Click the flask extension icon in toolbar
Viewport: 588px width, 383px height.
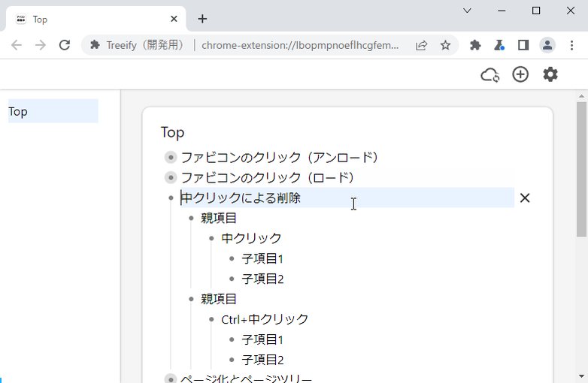[499, 45]
